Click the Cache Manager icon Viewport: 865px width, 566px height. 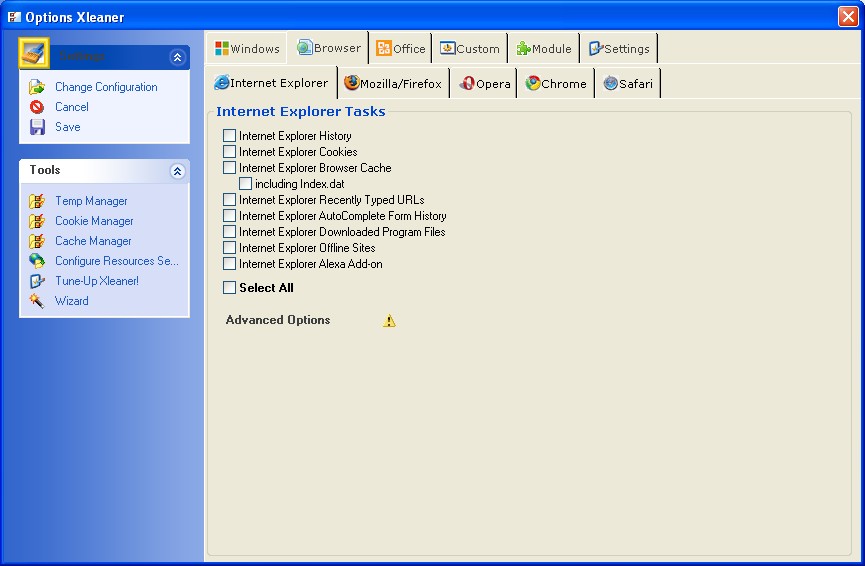37,241
